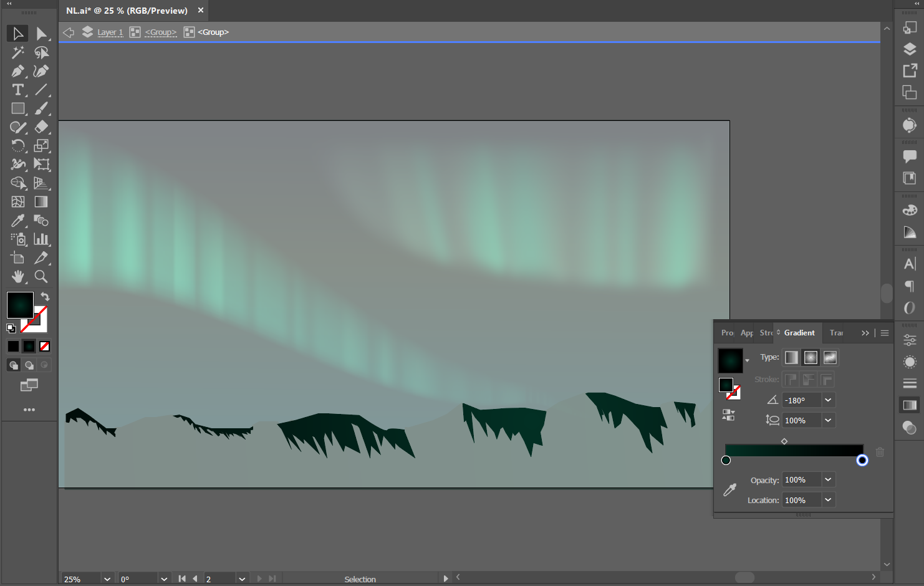
Task: Select the Line Segment tool
Action: click(x=41, y=90)
